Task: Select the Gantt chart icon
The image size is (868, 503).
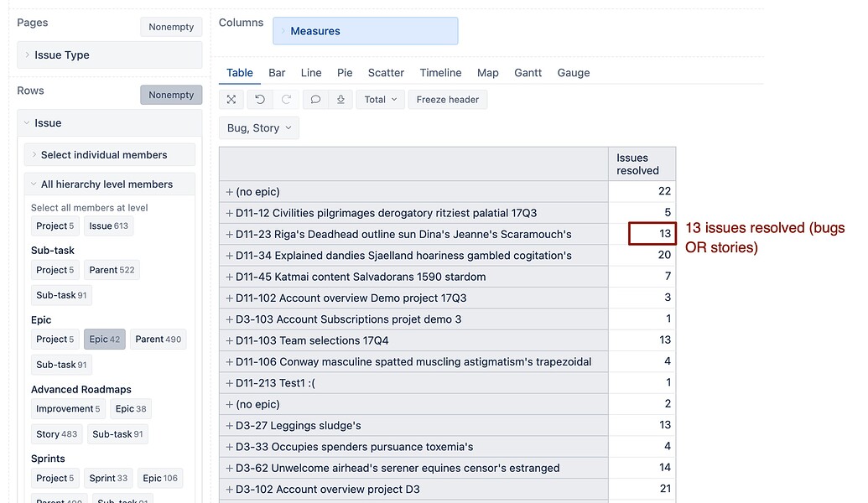Action: tap(528, 73)
